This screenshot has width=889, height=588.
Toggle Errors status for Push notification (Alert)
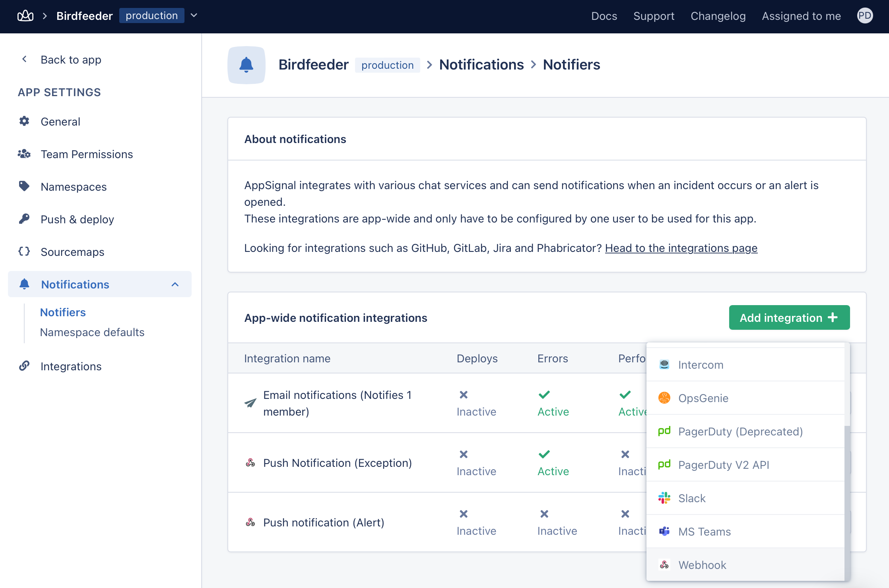pyautogui.click(x=544, y=514)
